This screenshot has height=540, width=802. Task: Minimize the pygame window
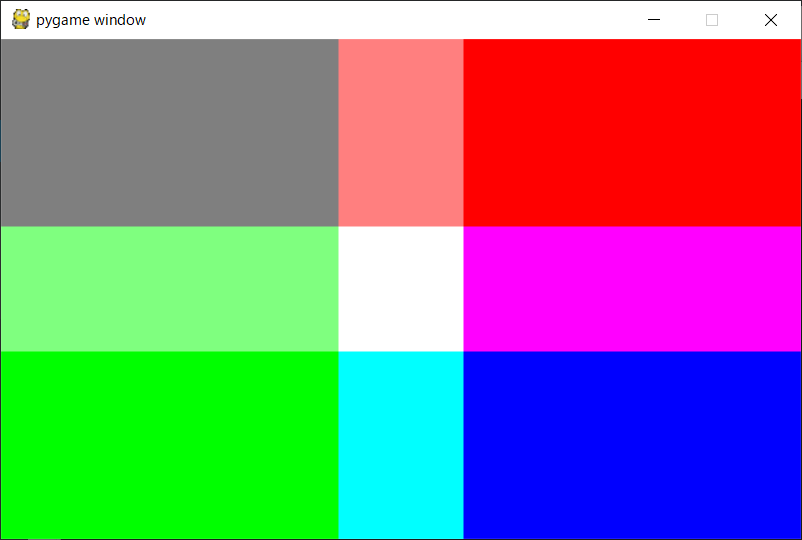point(654,20)
